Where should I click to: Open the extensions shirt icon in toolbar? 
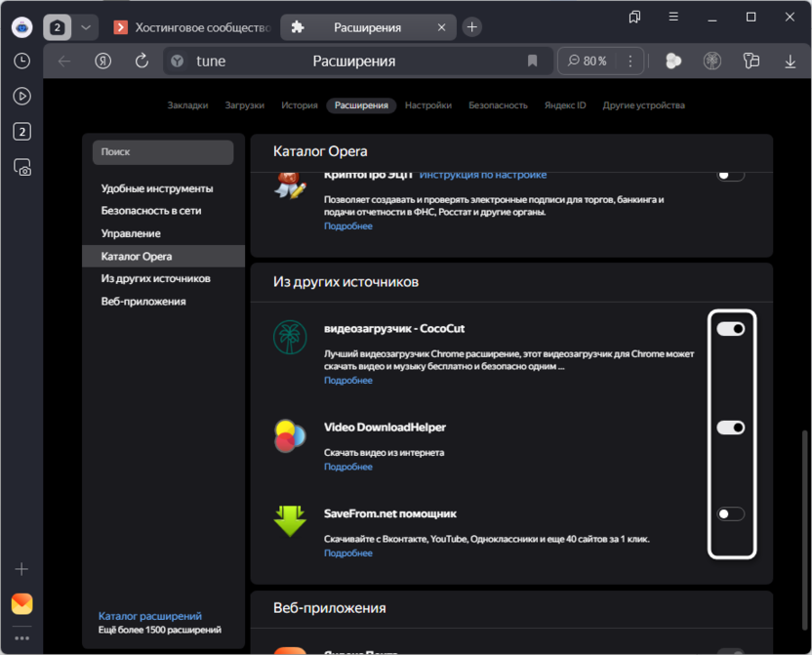pos(751,61)
